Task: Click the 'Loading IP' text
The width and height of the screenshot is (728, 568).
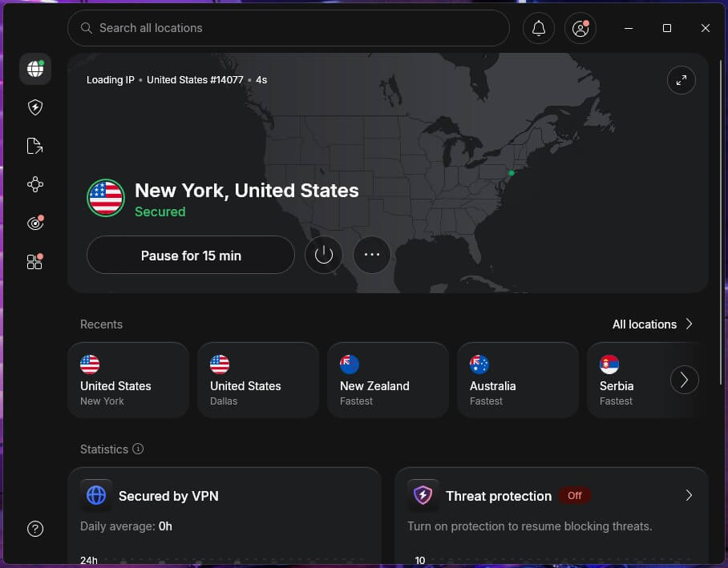Action: [111, 80]
